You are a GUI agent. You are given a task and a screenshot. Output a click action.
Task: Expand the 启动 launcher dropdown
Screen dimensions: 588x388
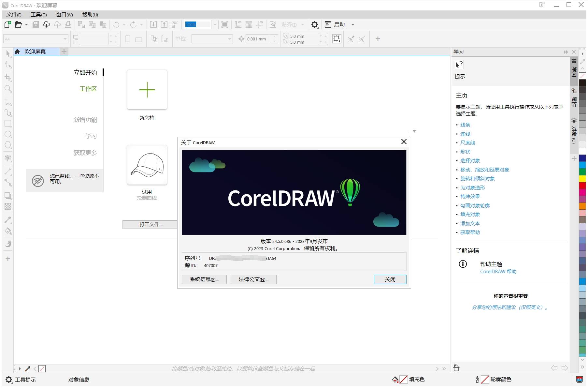pos(352,24)
